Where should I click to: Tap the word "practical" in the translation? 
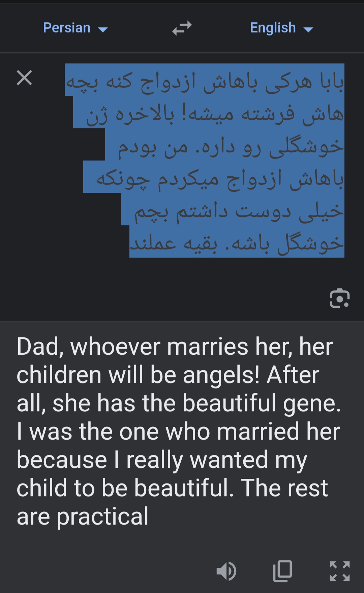click(x=102, y=516)
